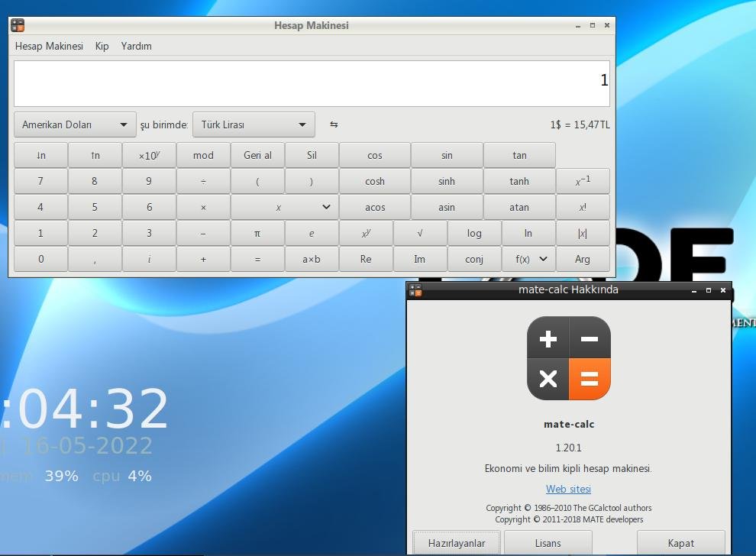Viewport: 756px width, 556px height.
Task: Click the multiplication × button
Action: (203, 208)
